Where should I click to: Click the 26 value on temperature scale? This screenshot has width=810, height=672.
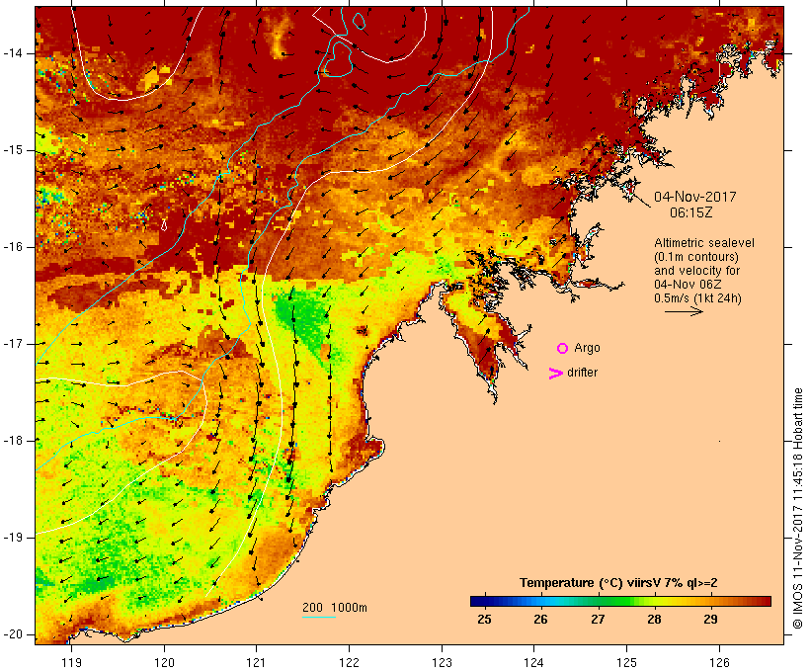click(540, 619)
